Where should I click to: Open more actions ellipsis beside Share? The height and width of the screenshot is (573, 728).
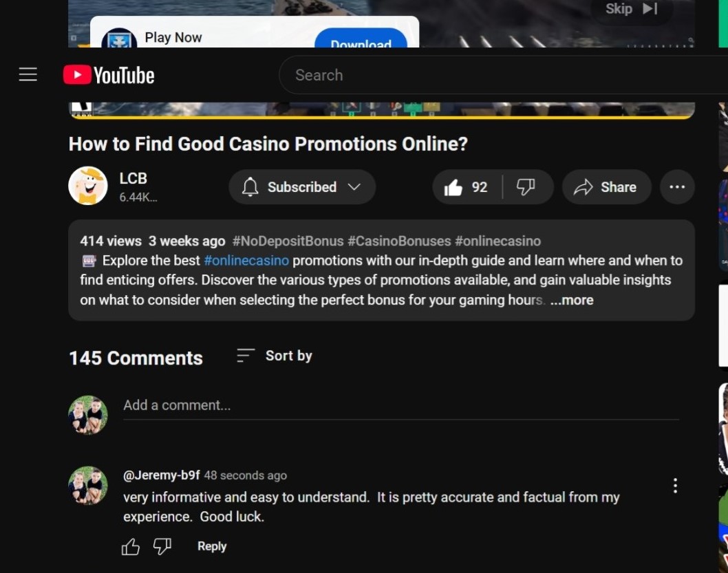677,187
